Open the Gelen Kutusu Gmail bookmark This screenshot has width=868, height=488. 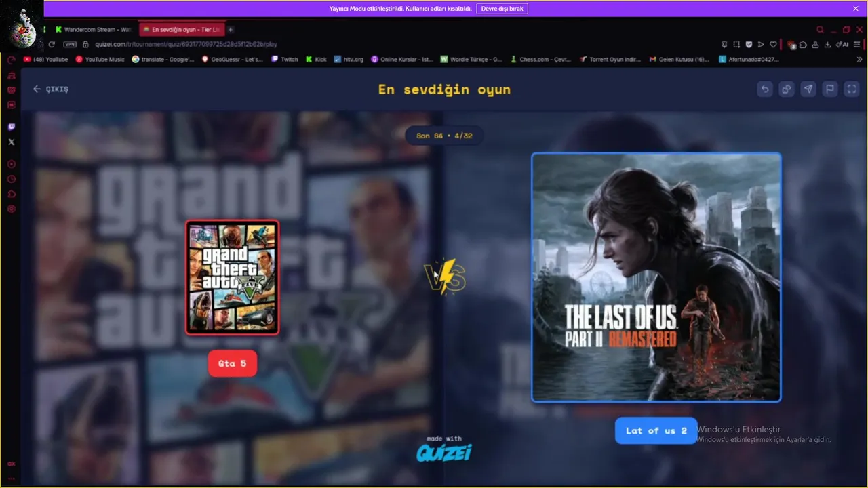(x=679, y=59)
